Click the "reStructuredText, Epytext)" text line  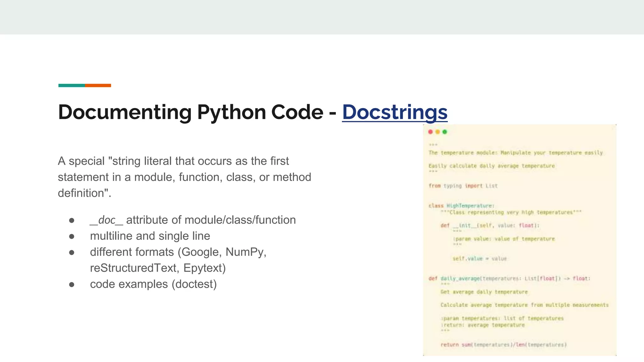(158, 268)
